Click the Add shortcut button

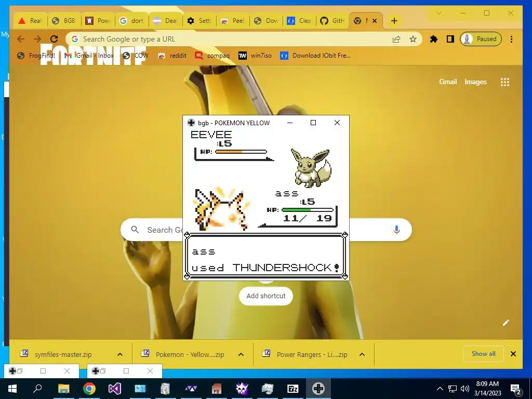pos(266,296)
